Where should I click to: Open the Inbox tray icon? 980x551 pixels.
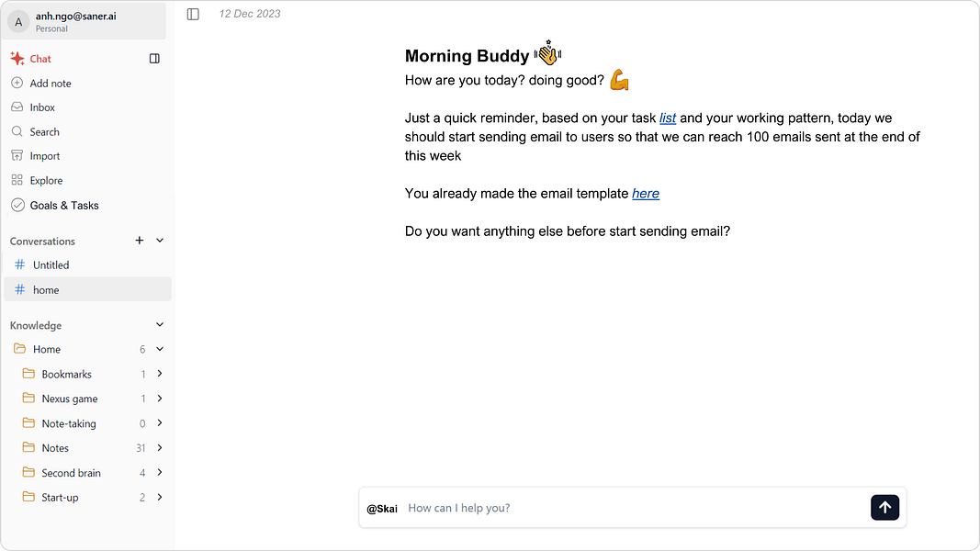[x=17, y=107]
